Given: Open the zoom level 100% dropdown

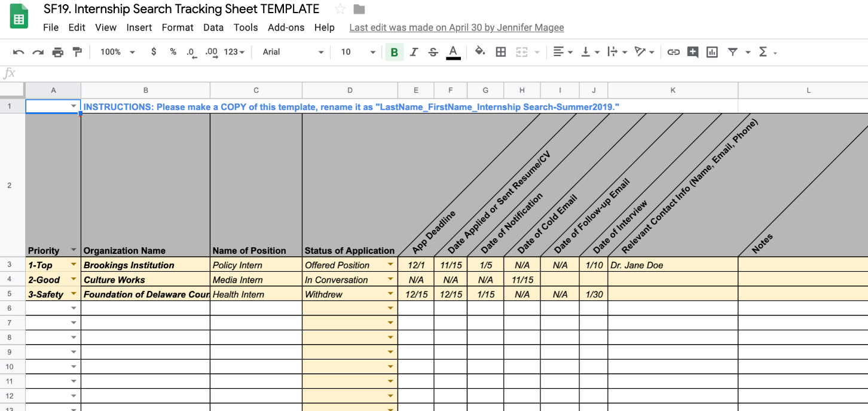Looking at the screenshot, I should [x=117, y=52].
